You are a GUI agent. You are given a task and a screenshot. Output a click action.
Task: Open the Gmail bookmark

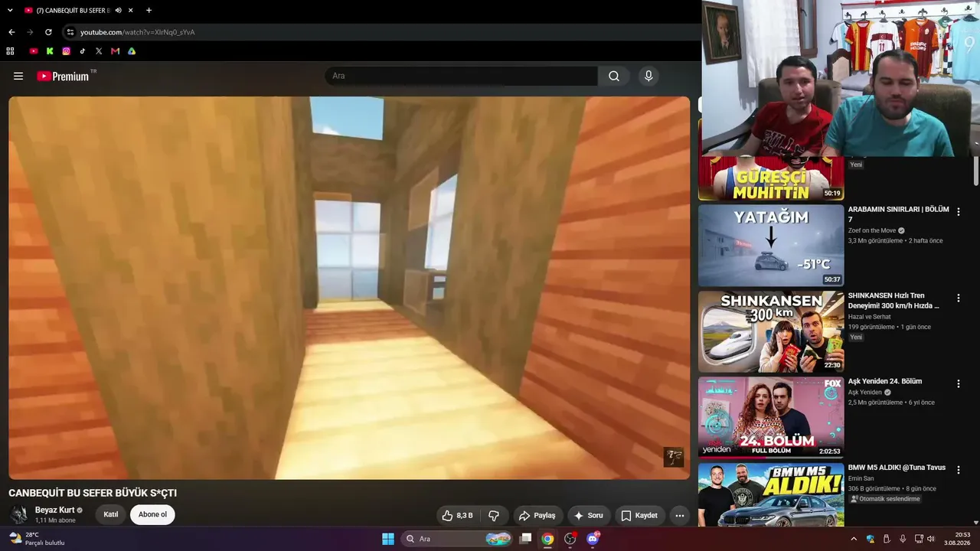(115, 51)
